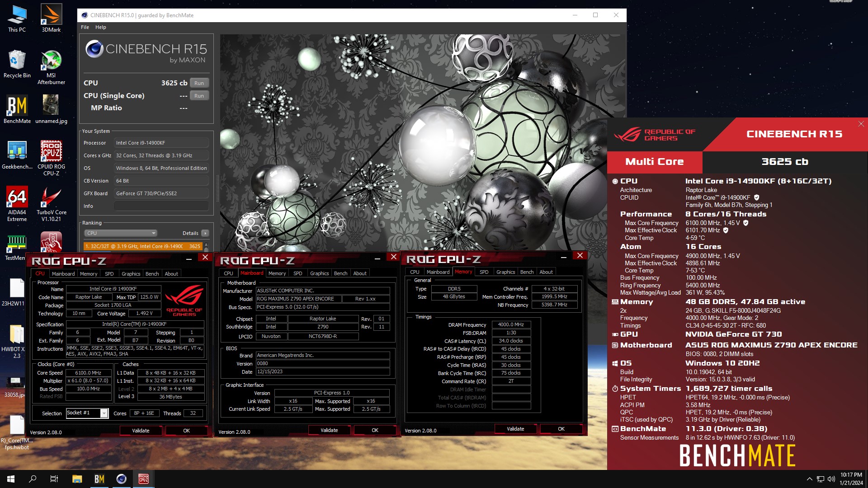The height and width of the screenshot is (488, 868).
Task: Launch 3DMark desktop shortcut
Action: [51, 18]
